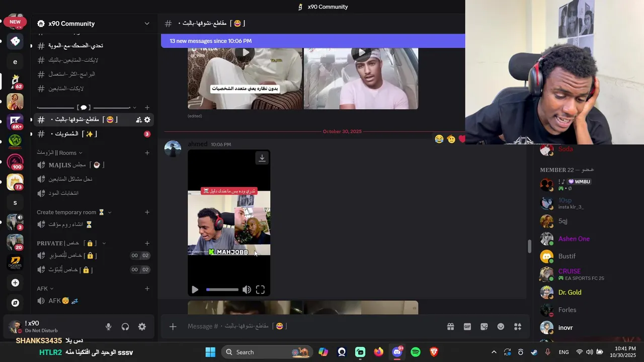Viewport: 644px width, 362px height.
Task: Open Spotify from the taskbar
Action: [416, 352]
